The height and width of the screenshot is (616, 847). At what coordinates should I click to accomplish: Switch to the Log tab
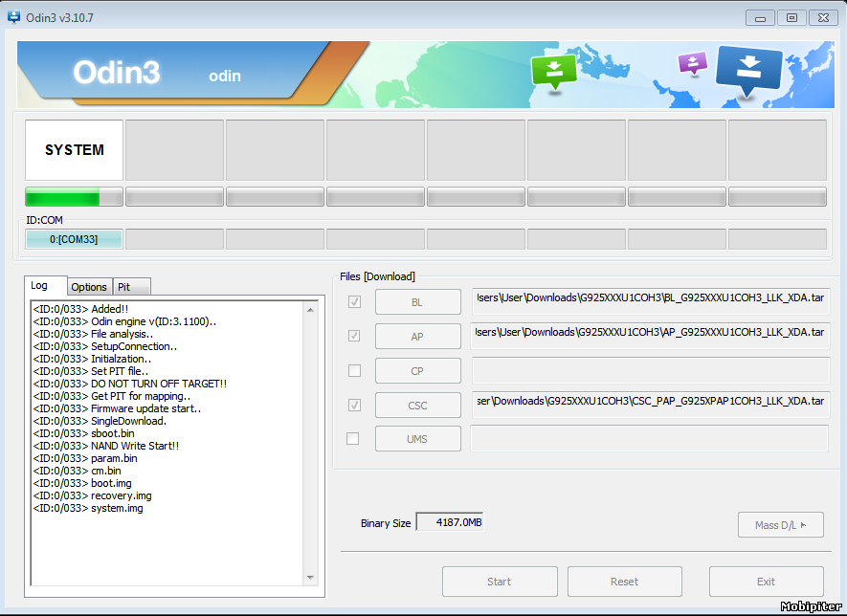(46, 286)
